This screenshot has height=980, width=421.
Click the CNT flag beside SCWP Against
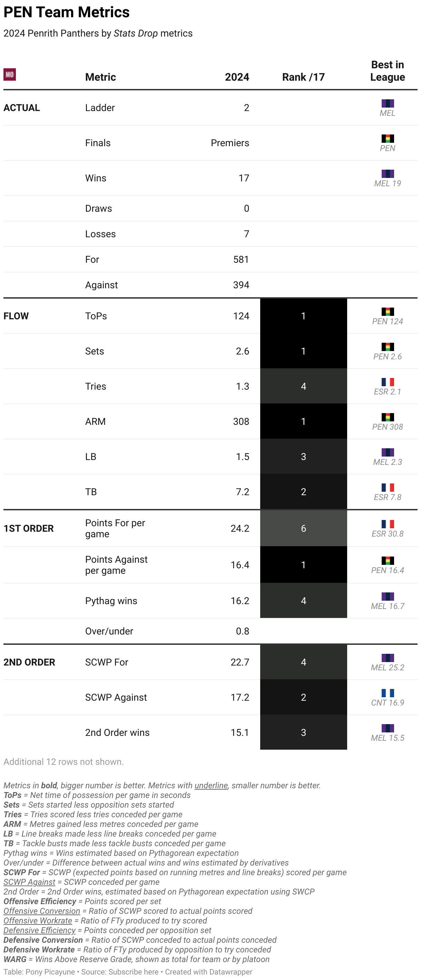[x=388, y=693]
